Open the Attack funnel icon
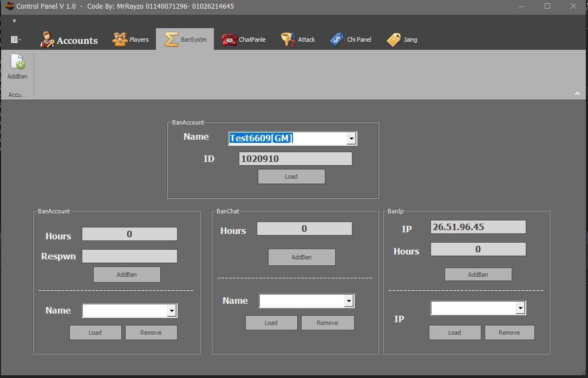The height and width of the screenshot is (378, 588). click(288, 40)
